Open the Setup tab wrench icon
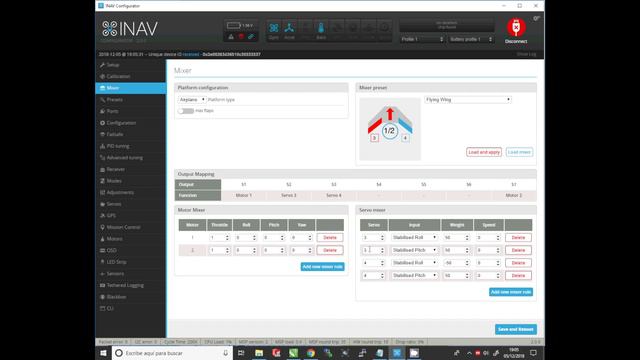Screen dimensions: 640x360 102,65
